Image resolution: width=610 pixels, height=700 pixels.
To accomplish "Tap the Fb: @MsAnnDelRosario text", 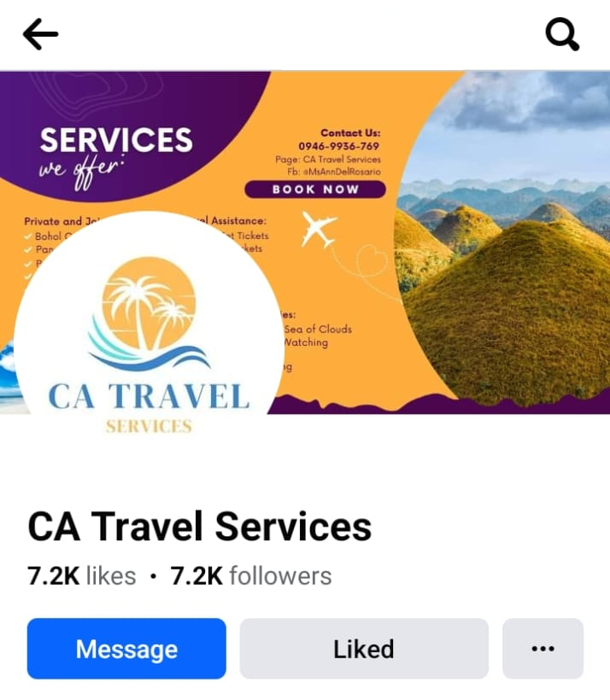I will click(334, 172).
